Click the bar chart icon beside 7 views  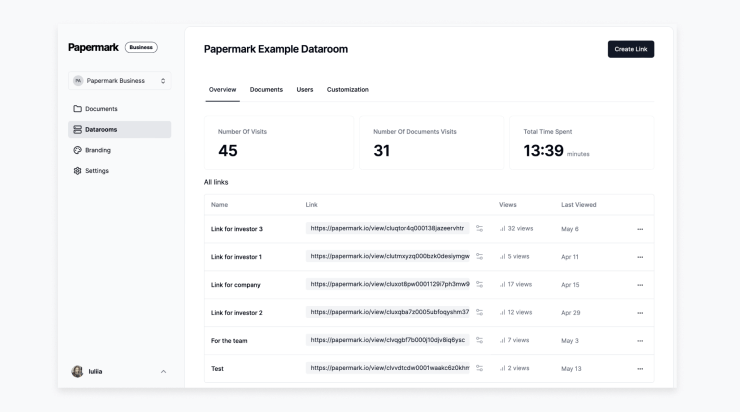(x=502, y=340)
